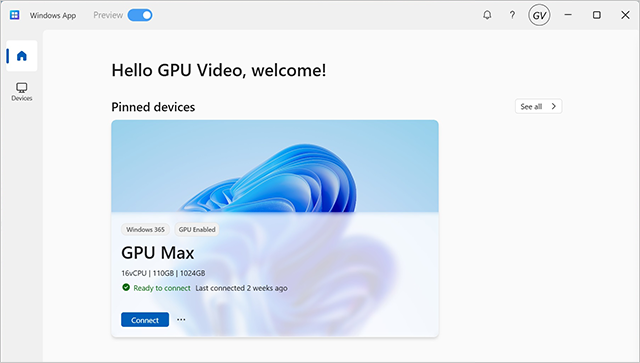Viewport: 640px width, 363px height.
Task: Open the GV account profile menu
Action: point(539,15)
